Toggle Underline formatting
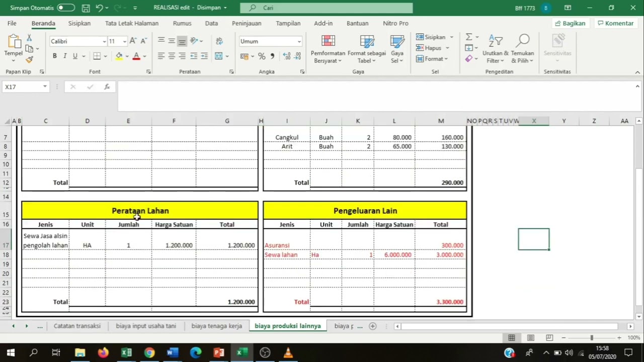 pyautogui.click(x=75, y=56)
